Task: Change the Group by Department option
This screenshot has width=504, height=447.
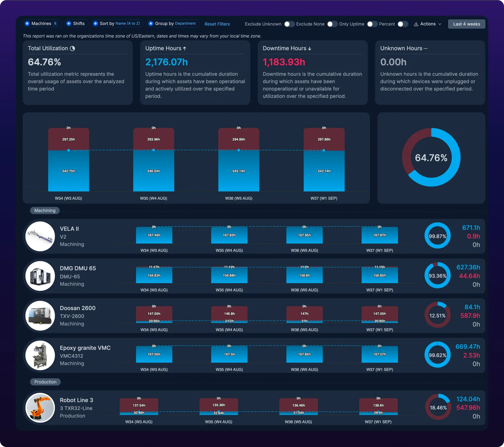Action: (x=185, y=24)
